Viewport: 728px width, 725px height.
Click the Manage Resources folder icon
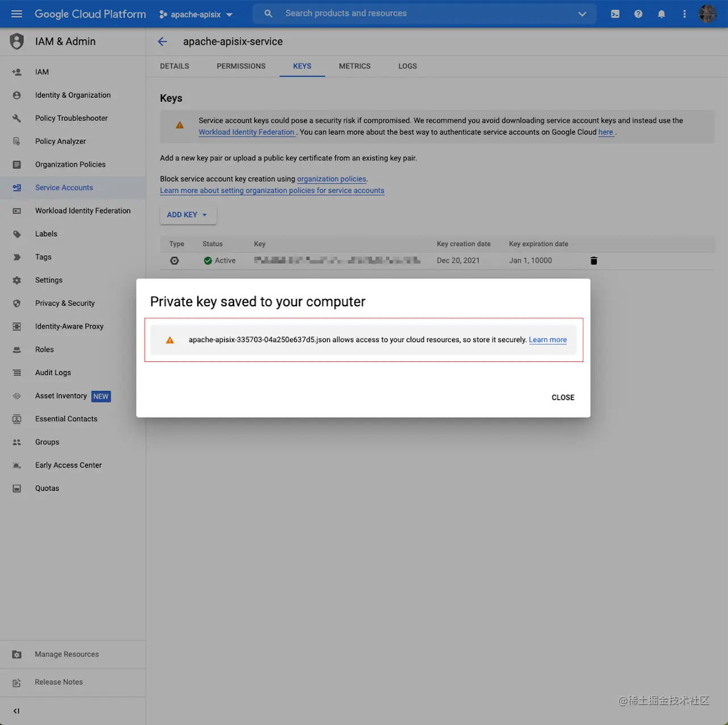coord(17,655)
